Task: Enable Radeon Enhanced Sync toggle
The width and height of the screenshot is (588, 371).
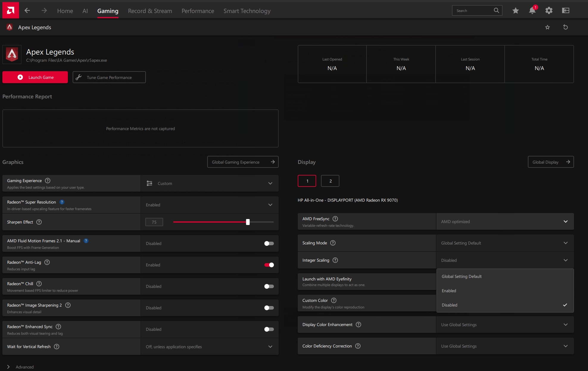Action: pos(269,329)
